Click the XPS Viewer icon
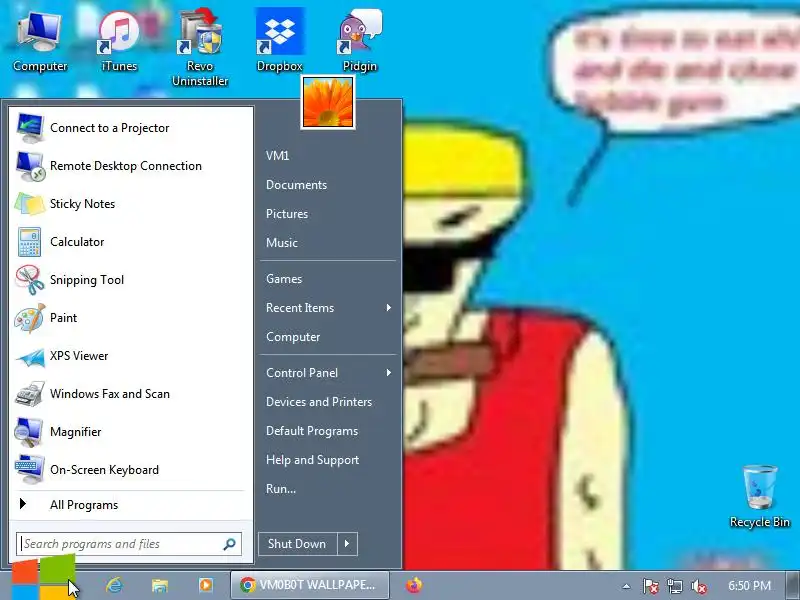This screenshot has height=600, width=800. click(30, 356)
